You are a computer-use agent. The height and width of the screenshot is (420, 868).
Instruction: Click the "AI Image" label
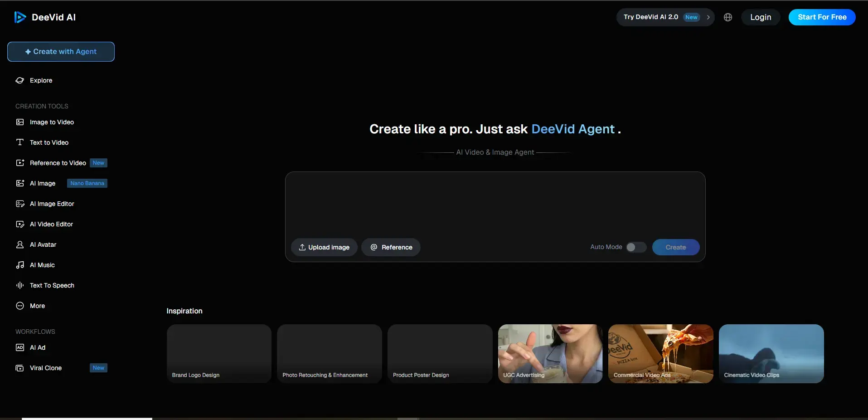pyautogui.click(x=43, y=183)
